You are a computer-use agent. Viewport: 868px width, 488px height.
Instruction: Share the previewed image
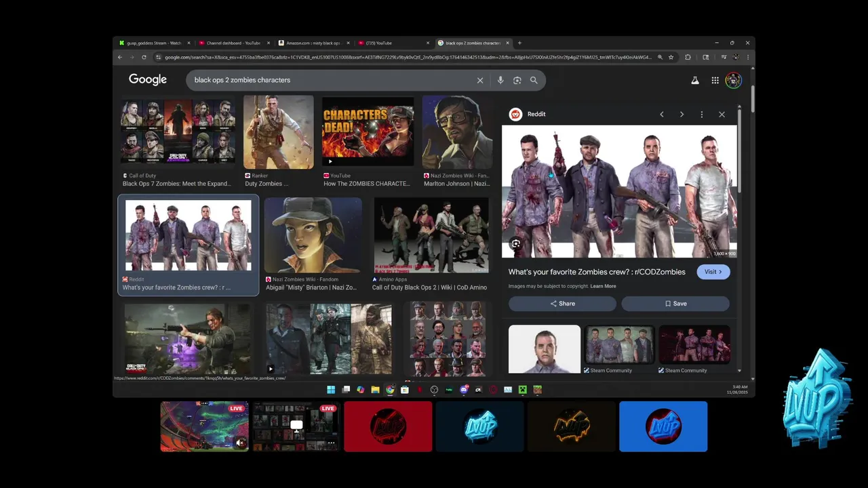coord(562,304)
